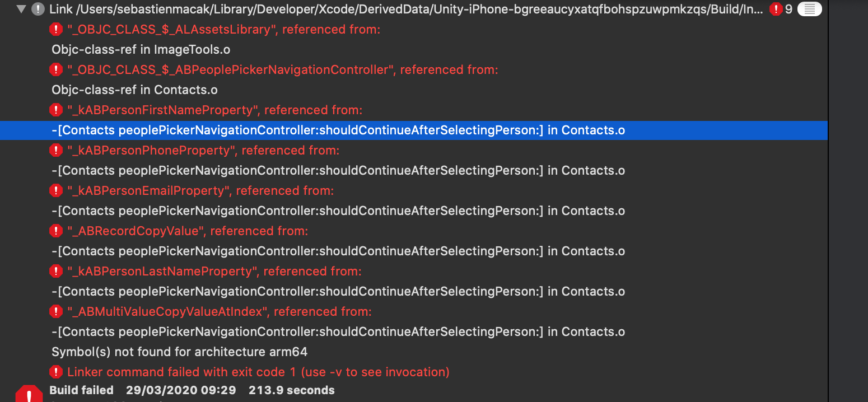
Task: Click the error icon beside _ABRecordCopyValue
Action: point(56,231)
